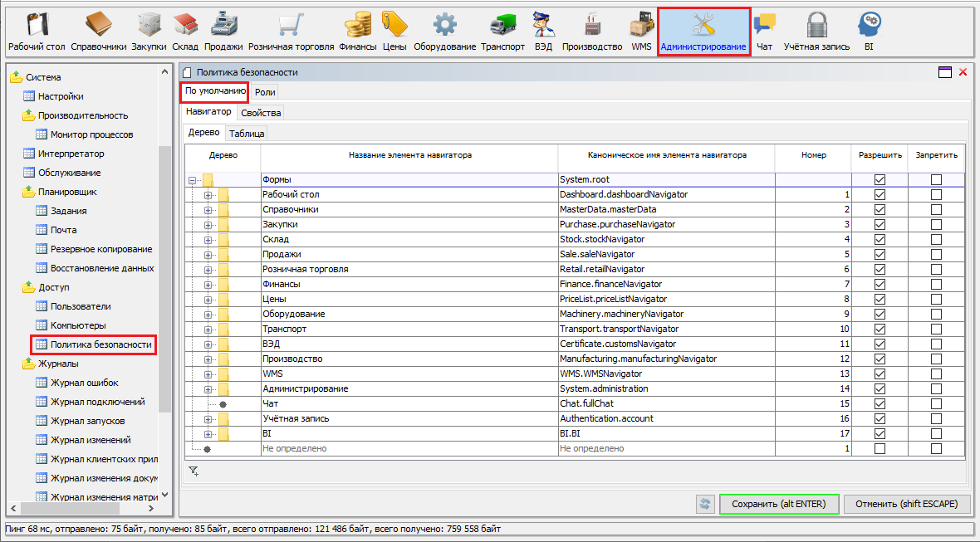Open the Оборудование gear icon
980x542 pixels.
444,25
